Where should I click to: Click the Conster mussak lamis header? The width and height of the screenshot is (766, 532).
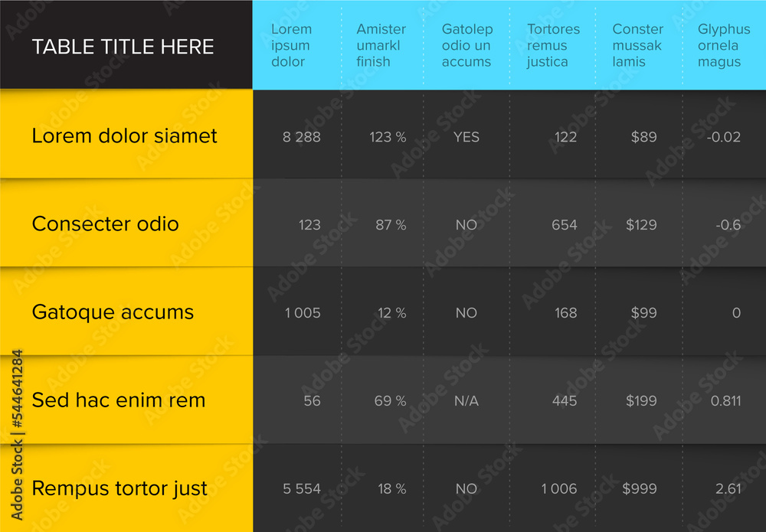coord(637,45)
